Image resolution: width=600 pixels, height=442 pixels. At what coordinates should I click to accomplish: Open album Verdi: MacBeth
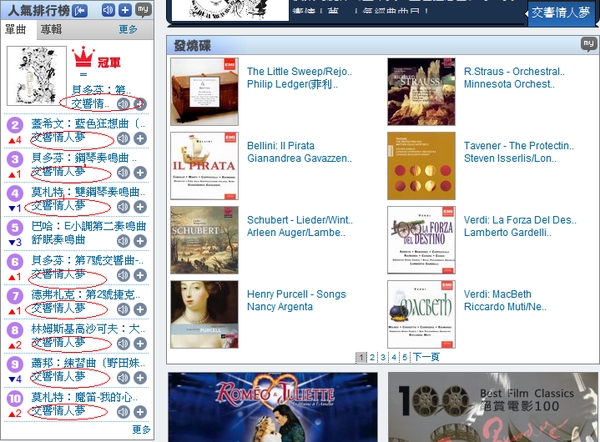point(497,294)
